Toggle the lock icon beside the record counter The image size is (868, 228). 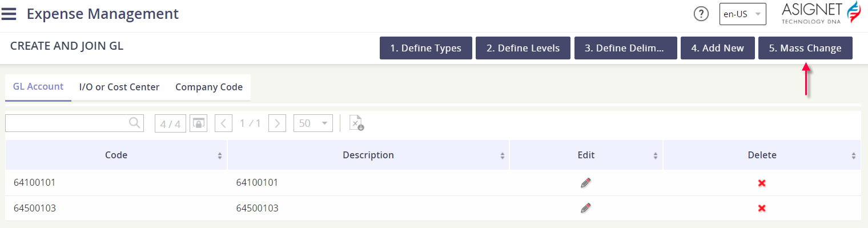198,123
